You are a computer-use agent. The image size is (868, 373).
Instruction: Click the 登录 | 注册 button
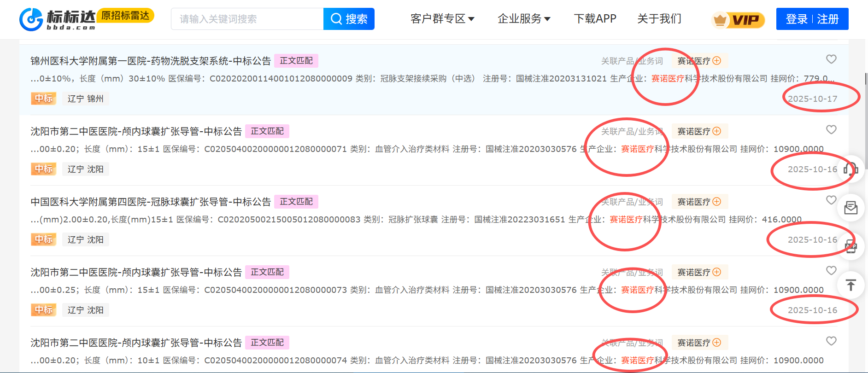[x=812, y=19]
